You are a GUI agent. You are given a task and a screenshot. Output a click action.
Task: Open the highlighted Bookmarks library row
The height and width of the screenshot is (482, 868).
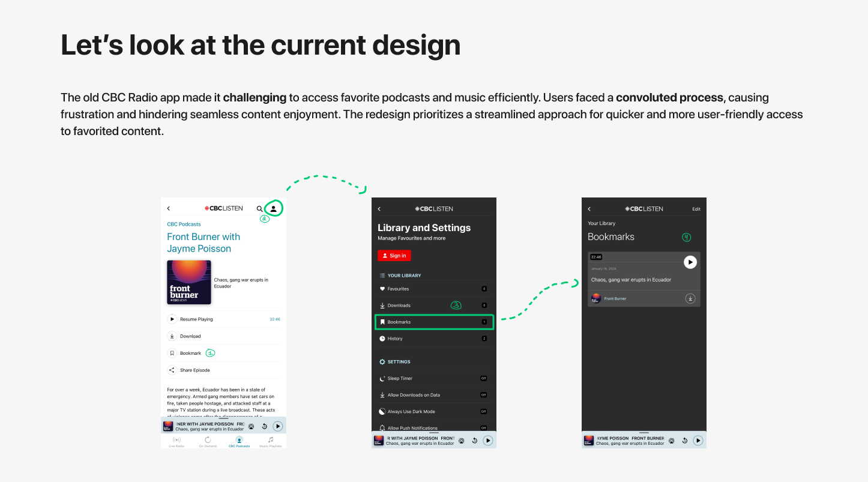(x=434, y=322)
